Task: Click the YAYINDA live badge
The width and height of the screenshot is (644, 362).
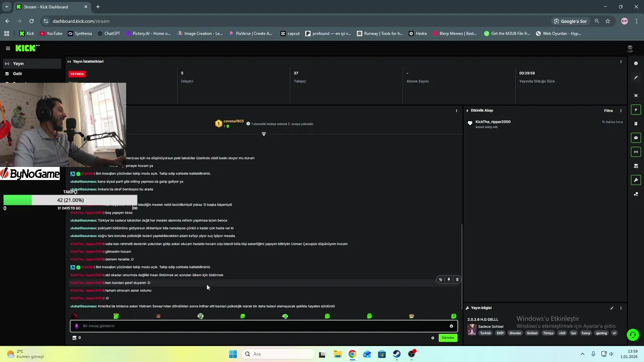Action: (77, 73)
